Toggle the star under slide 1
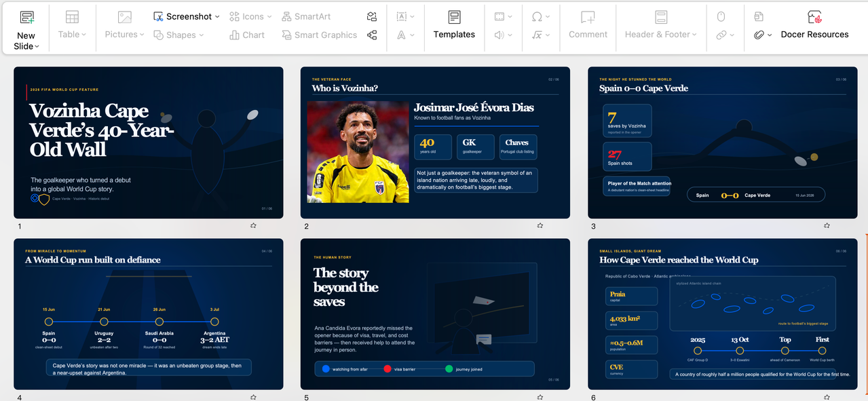 pos(253,225)
